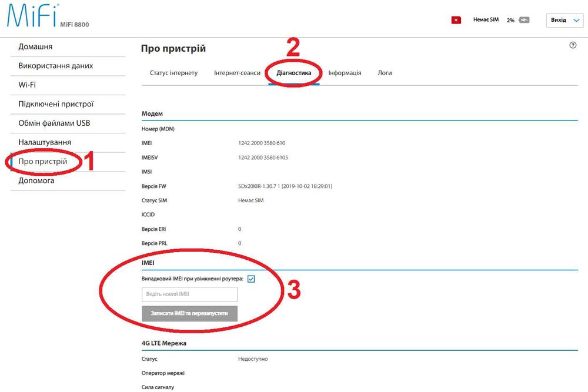Open Обмін файлами USB page
This screenshot has width=588, height=392.
tap(54, 123)
